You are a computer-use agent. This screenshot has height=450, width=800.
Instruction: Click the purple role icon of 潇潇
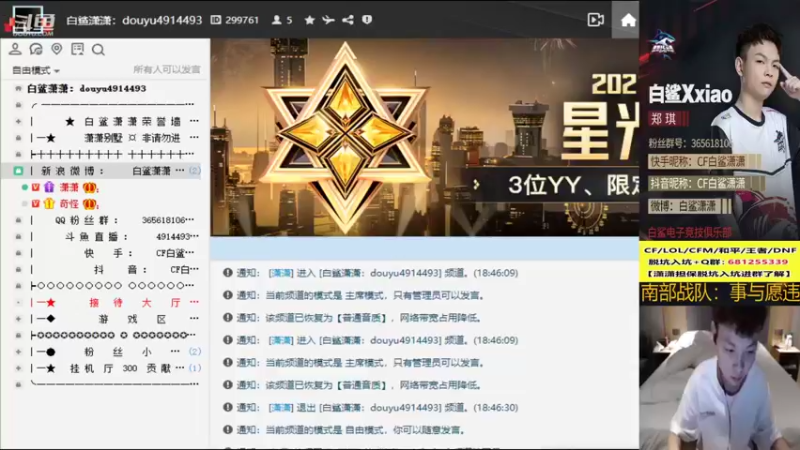[x=49, y=187]
